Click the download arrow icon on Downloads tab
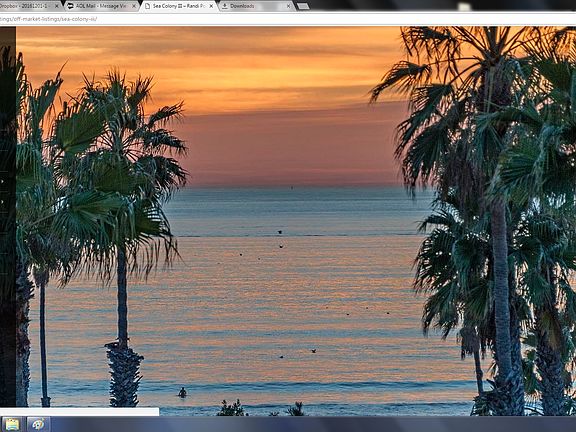The width and height of the screenshot is (576, 432). [x=224, y=6]
